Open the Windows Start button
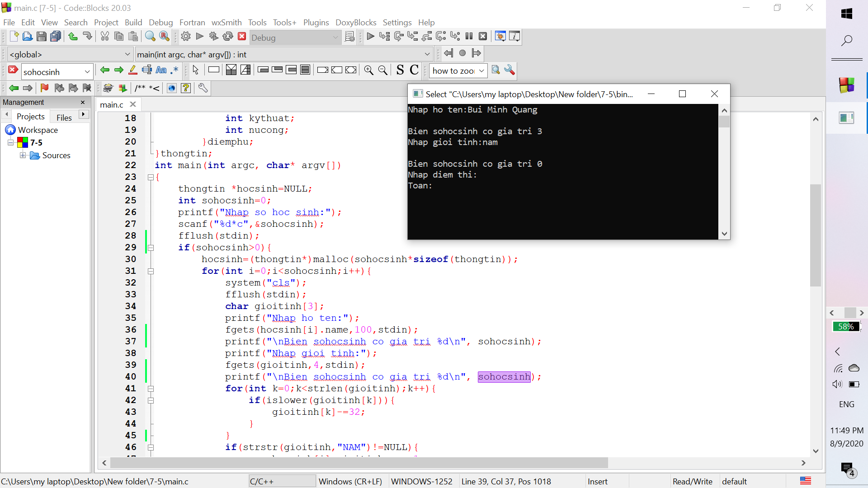The image size is (868, 488). (846, 14)
